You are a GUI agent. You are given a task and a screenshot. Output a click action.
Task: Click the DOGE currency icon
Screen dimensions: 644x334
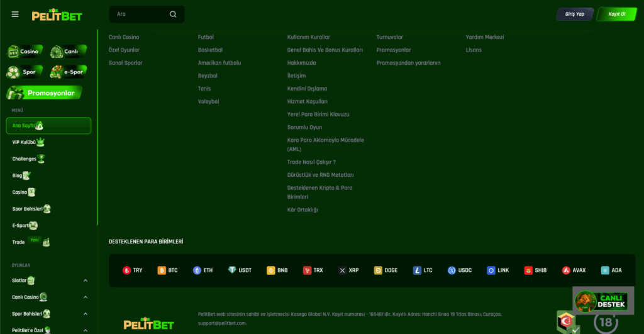[x=378, y=270]
